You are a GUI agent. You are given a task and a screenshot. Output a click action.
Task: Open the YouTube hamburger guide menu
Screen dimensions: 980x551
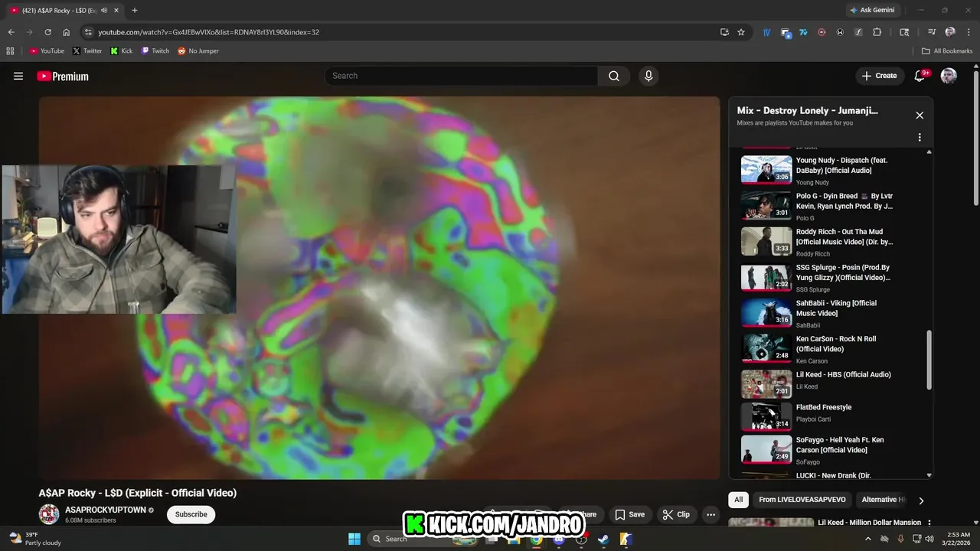pos(18,76)
